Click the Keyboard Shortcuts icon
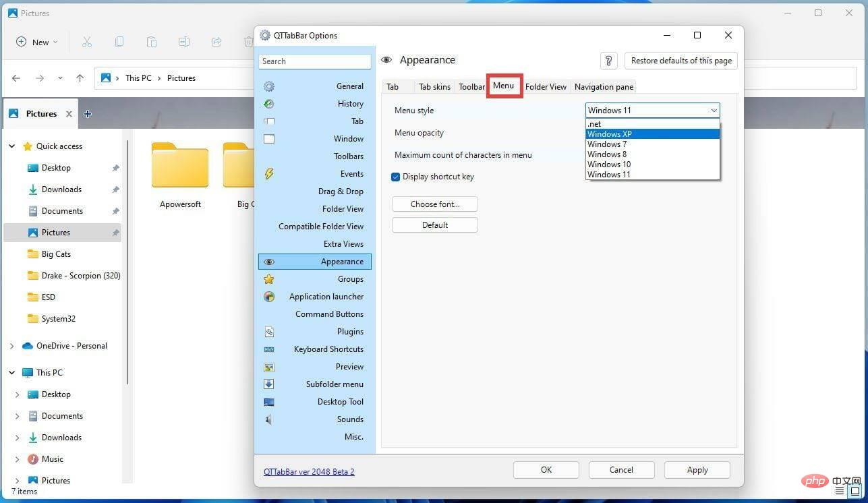 coord(269,349)
